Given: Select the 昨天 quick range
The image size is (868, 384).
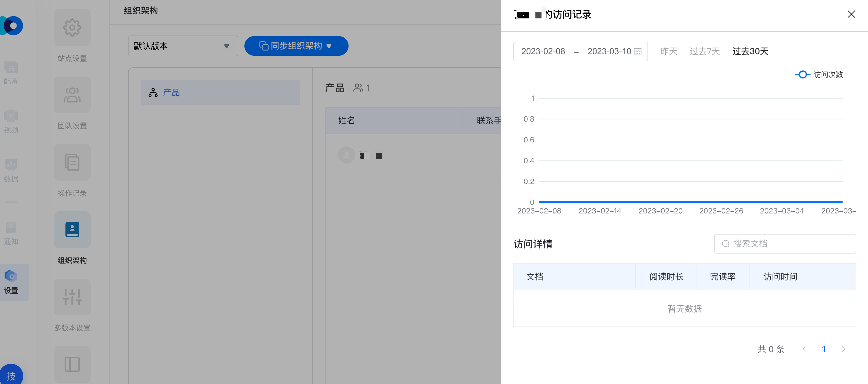Looking at the screenshot, I should point(669,51).
